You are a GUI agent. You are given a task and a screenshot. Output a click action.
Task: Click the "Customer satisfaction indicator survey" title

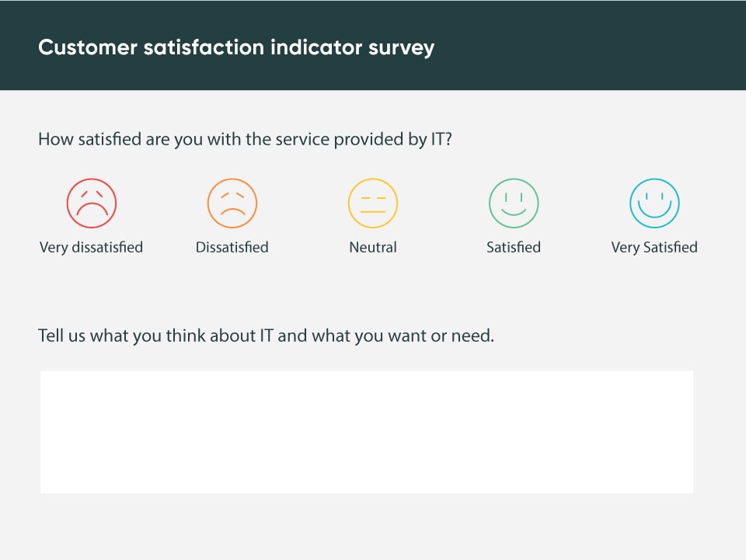[x=236, y=47]
